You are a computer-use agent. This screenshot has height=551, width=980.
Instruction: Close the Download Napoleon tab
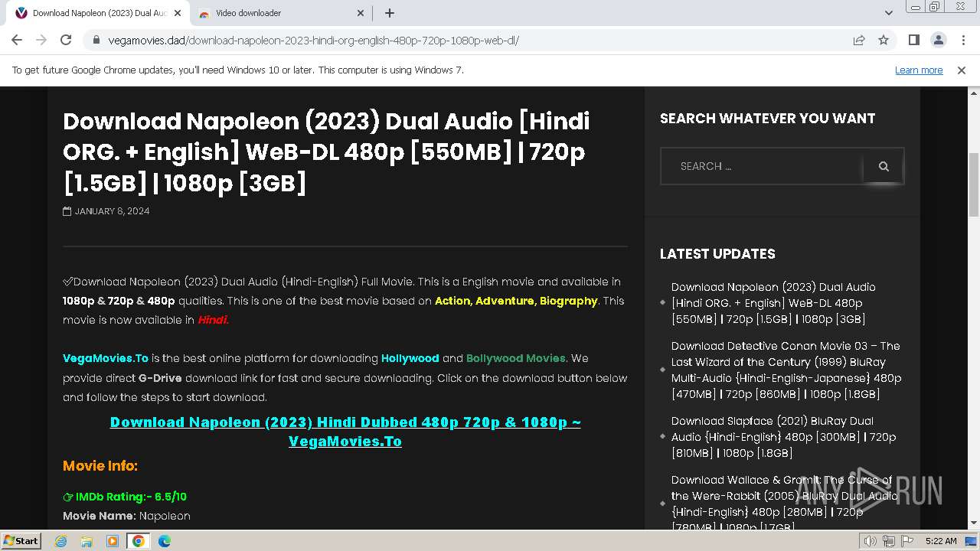[178, 13]
